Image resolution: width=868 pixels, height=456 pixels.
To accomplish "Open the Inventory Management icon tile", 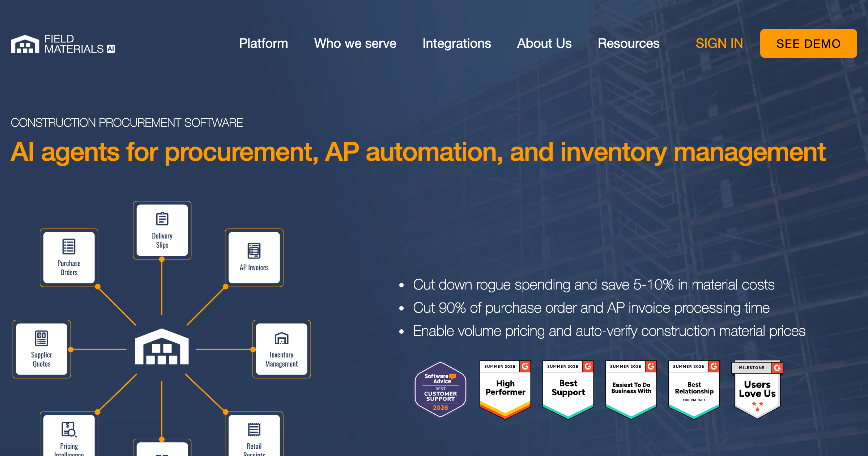I will point(281,349).
